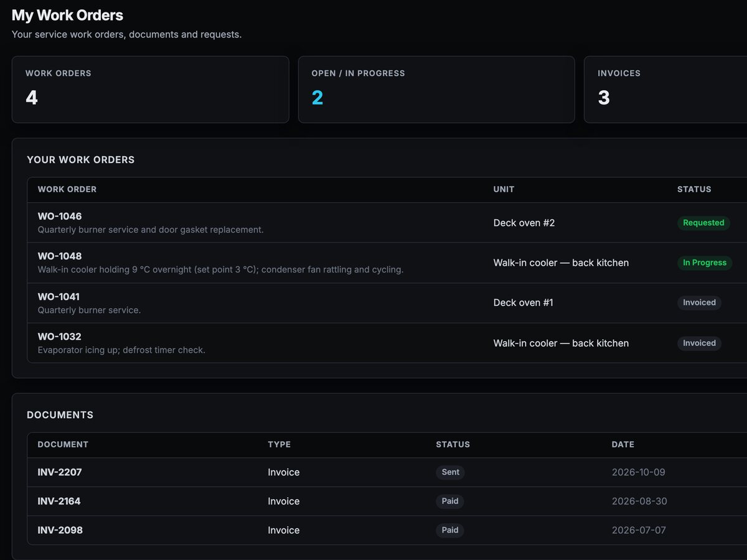Click the date 2026-08-30
Image resolution: width=747 pixels, height=560 pixels.
(639, 502)
